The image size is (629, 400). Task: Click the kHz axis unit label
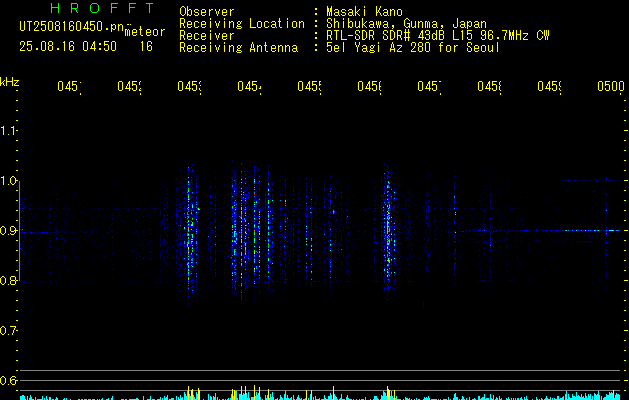coord(10,82)
